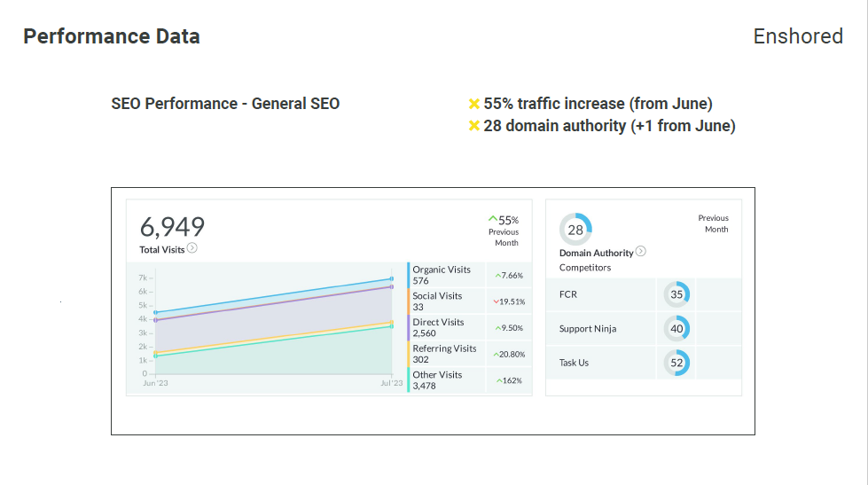Viewport: 868px width, 485px height.
Task: Click the Support Ninja score ring showing 40
Action: 676,329
